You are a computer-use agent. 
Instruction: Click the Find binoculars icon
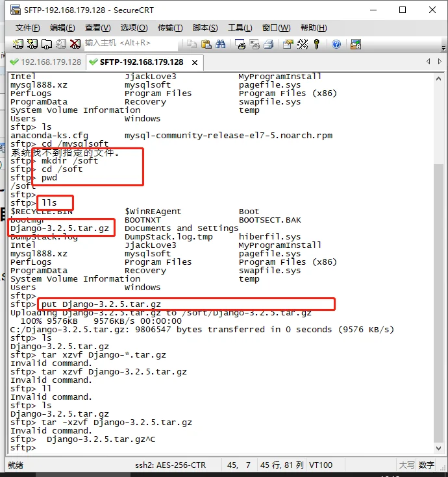pos(220,44)
